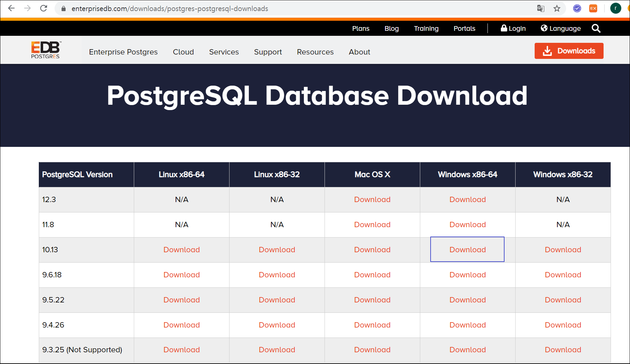
Task: Click the PostgreSQL Version column header
Action: 86,175
